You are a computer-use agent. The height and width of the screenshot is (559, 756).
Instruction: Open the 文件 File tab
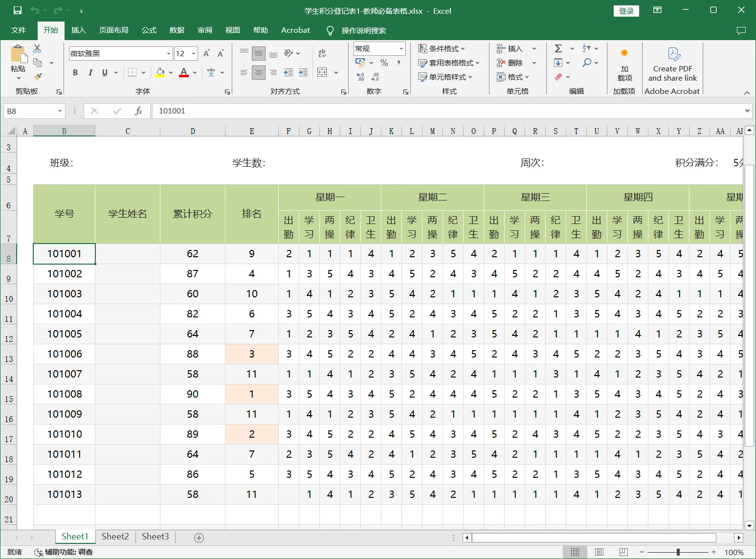(19, 30)
